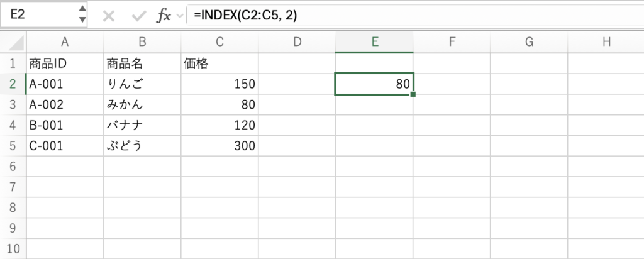Click the fx insert function icon

tap(164, 16)
